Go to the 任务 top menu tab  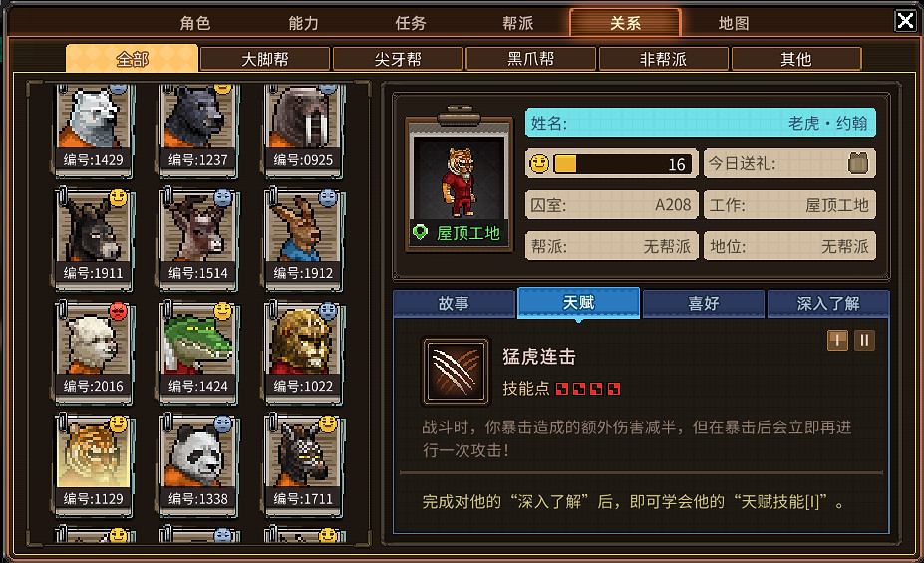(x=411, y=23)
